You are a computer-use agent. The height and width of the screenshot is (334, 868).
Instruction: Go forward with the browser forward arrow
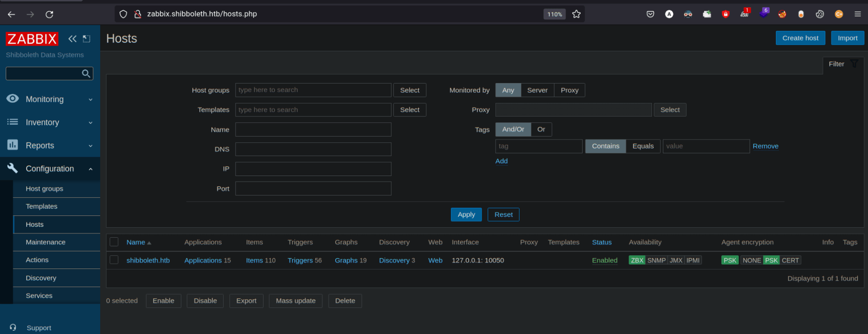point(30,14)
